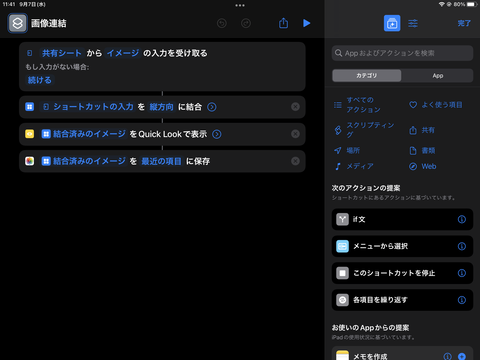Open the multitasking three-dots menu
The image size is (480, 360).
coord(240,5)
